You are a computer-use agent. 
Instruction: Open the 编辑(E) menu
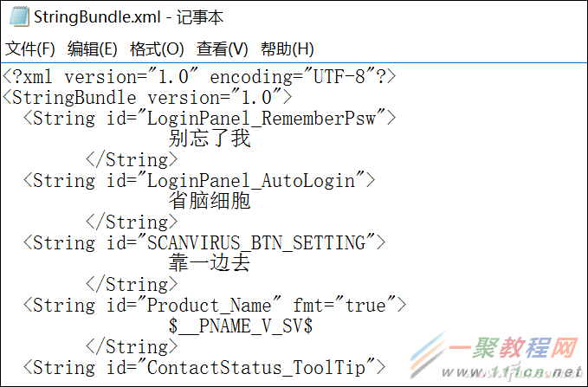tap(93, 48)
